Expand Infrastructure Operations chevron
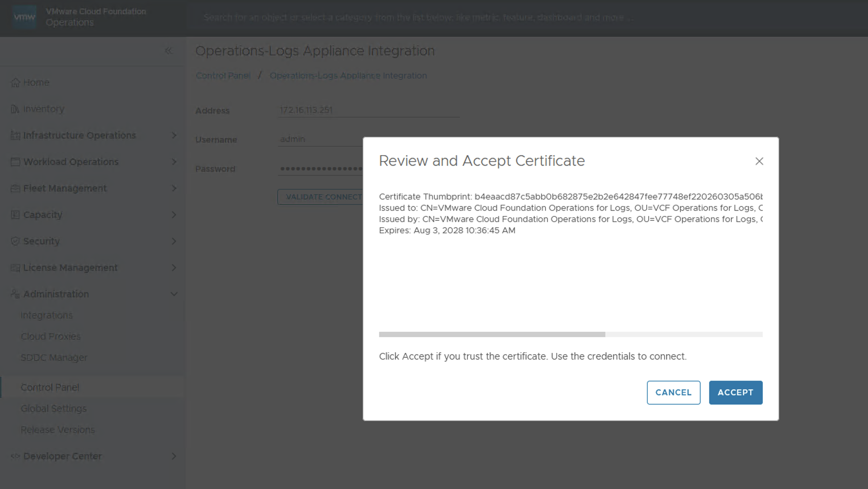868x489 pixels. [174, 135]
